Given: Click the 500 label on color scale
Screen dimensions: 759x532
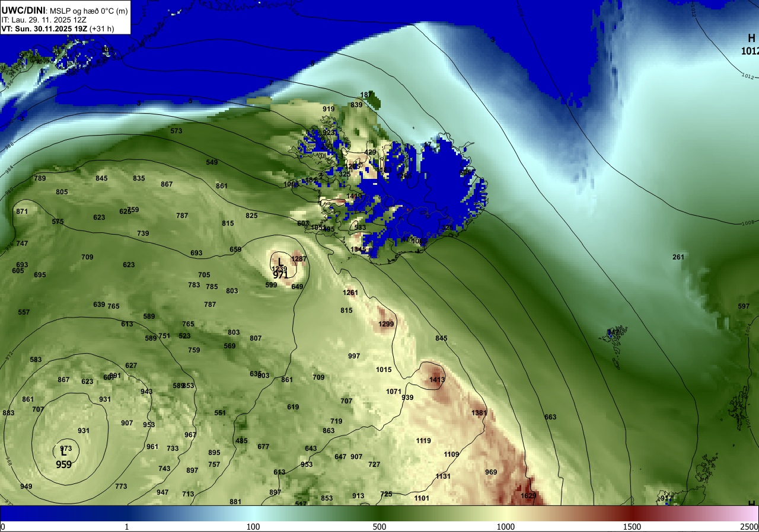Looking at the screenshot, I should [x=379, y=527].
